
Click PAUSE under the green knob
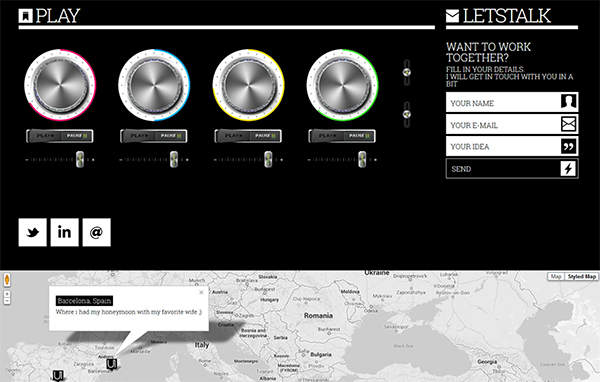(x=359, y=136)
